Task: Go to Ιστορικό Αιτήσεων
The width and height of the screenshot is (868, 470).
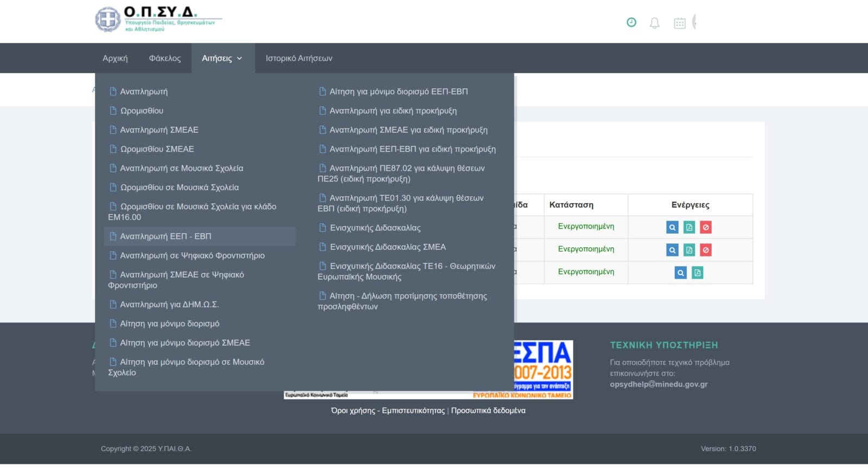Action: (x=299, y=58)
